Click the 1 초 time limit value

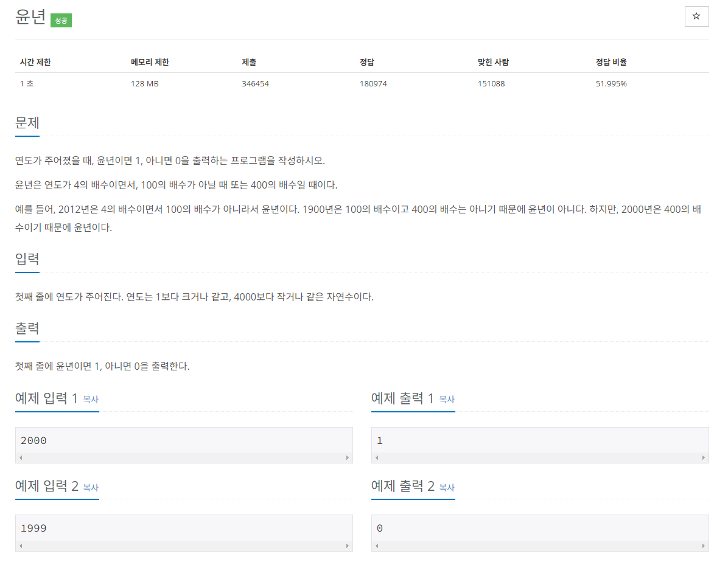(27, 83)
